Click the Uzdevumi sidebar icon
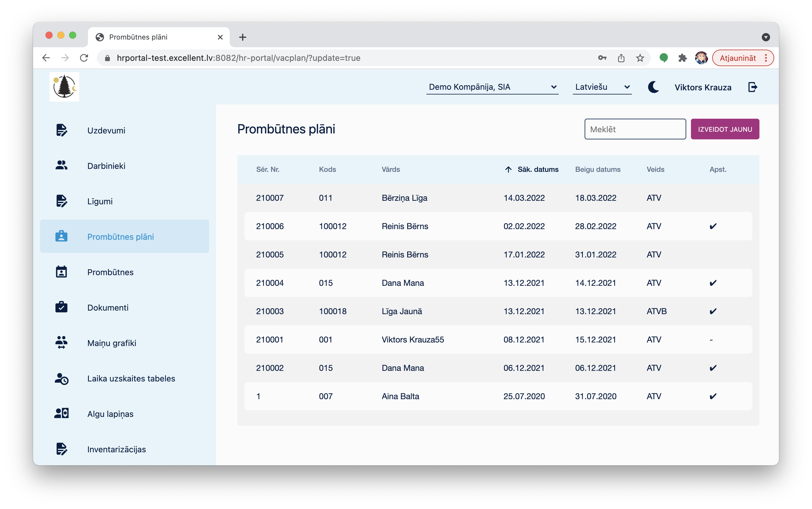Image resolution: width=812 pixels, height=509 pixels. (x=61, y=130)
